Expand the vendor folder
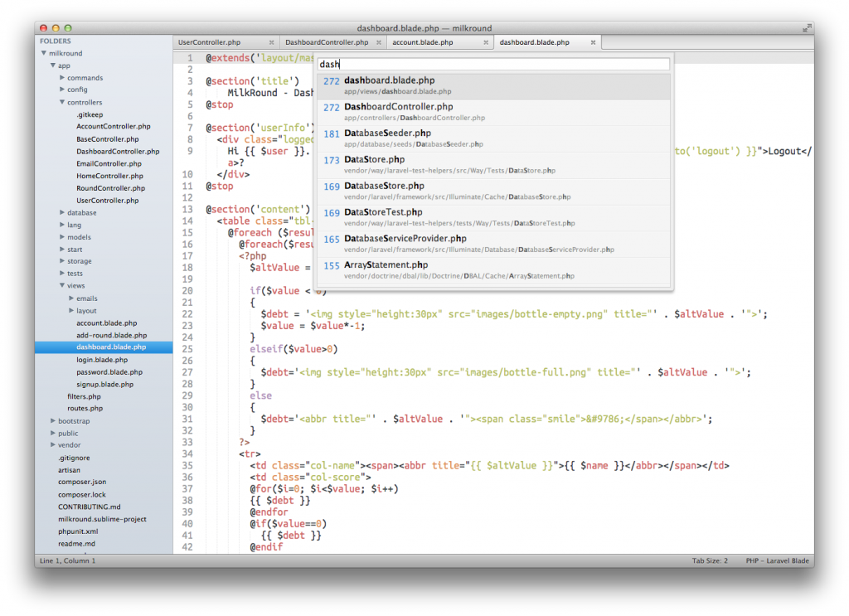Image resolution: width=849 pixels, height=616 pixels. 52,445
